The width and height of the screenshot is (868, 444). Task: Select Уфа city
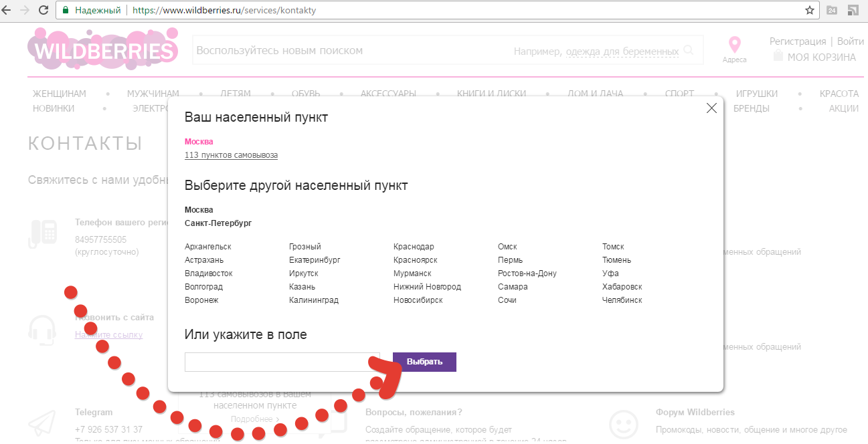[610, 273]
